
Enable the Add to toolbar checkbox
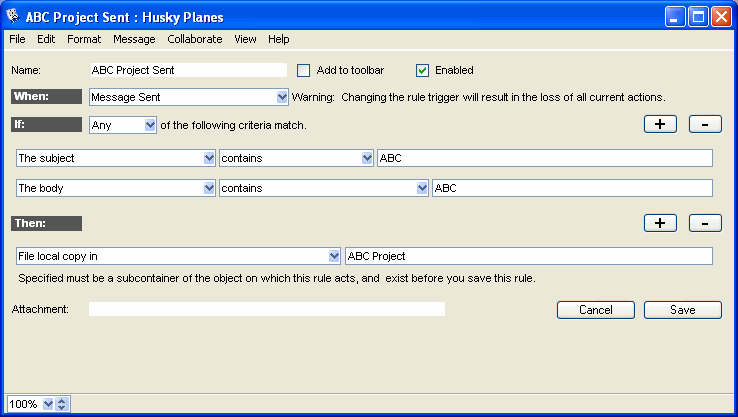[x=304, y=70]
